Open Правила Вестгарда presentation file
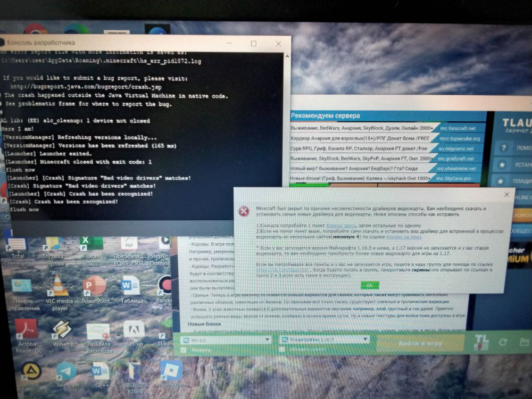 click(98, 338)
